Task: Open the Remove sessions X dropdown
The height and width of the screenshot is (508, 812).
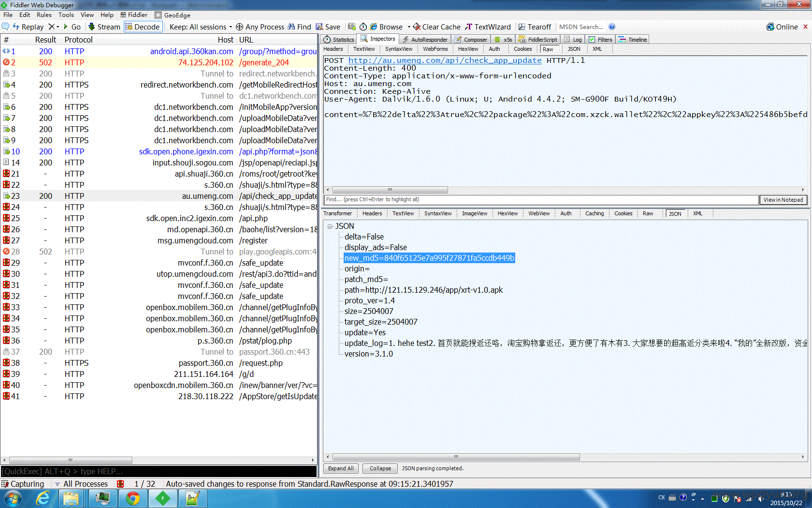Action: pos(54,27)
